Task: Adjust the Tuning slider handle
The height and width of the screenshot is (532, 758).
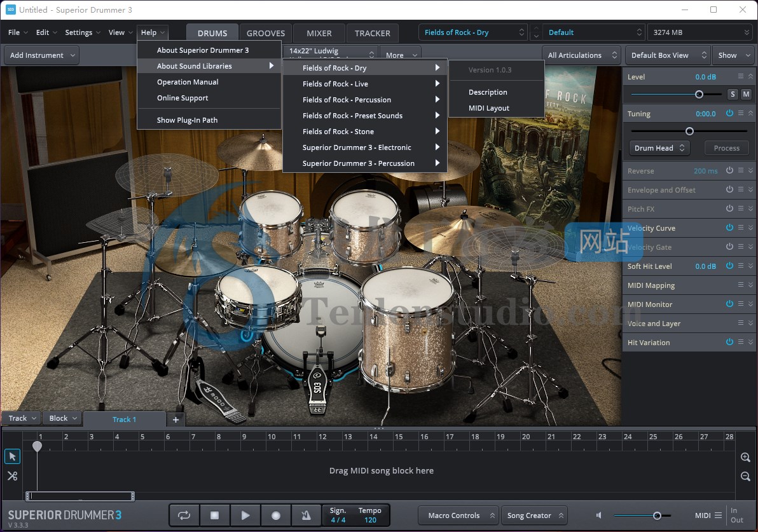Action: pos(689,131)
